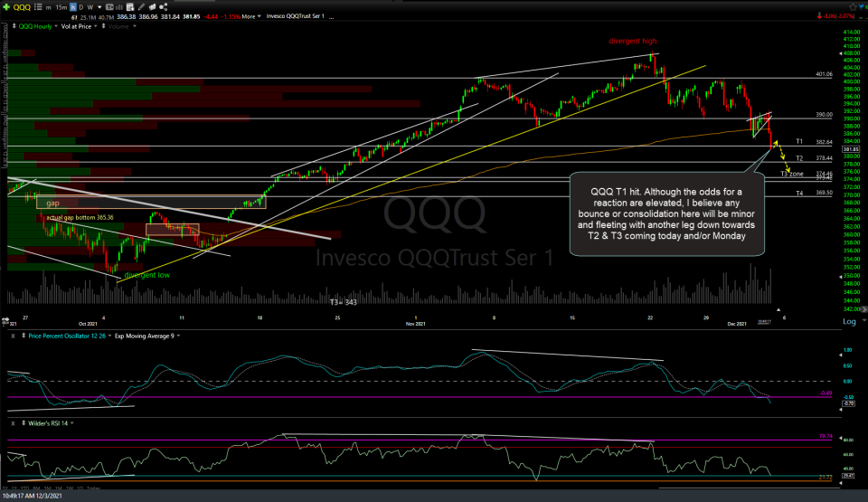The height and width of the screenshot is (502, 868).
Task: Open the chart template calendar icon
Action: click(129, 6)
